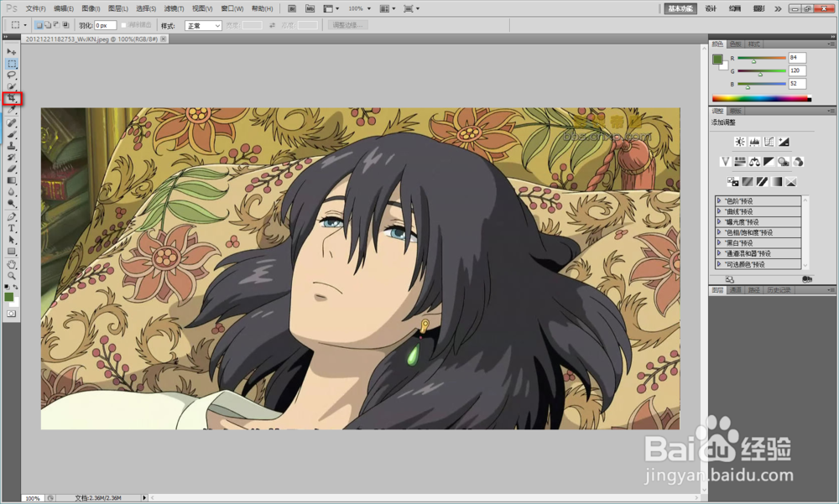Open the 图像(I) menu
Screen dimensions: 839x504
(91, 8)
